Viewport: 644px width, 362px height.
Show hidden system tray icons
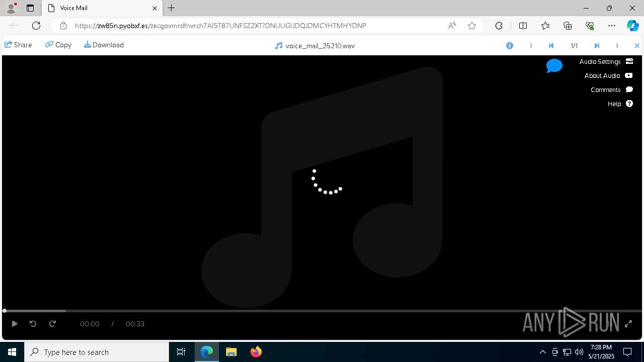point(542,352)
